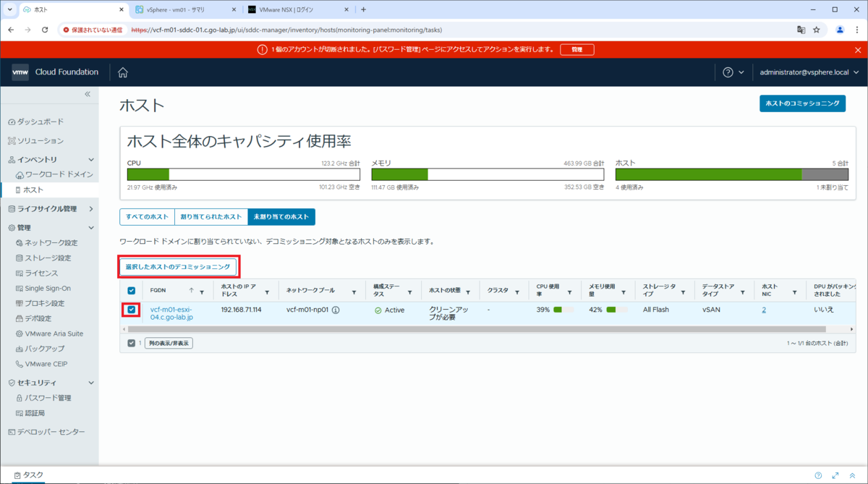Open the 列の表示/非表示 button
The height and width of the screenshot is (484, 868).
169,343
